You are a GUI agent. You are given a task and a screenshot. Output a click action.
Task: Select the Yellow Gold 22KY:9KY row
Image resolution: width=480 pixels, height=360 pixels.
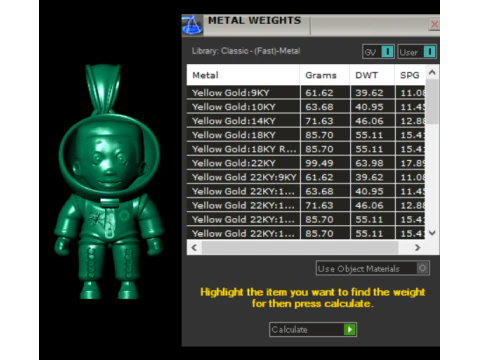coord(306,177)
